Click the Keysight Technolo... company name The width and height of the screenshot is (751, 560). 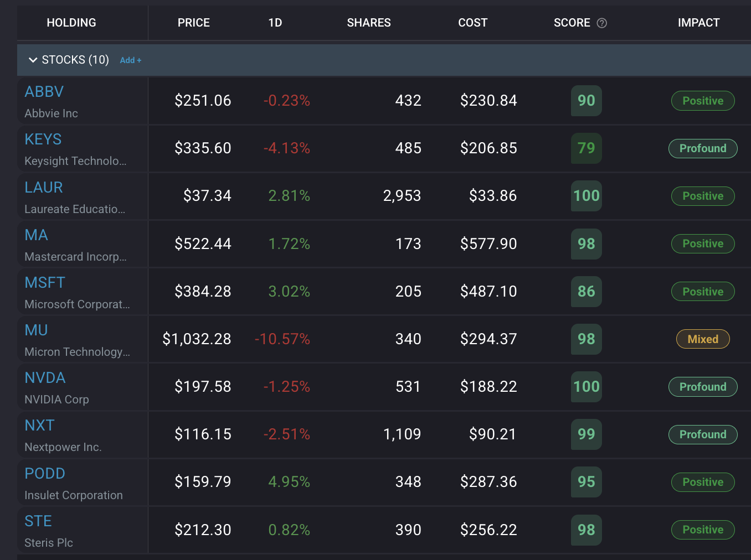pos(75,161)
